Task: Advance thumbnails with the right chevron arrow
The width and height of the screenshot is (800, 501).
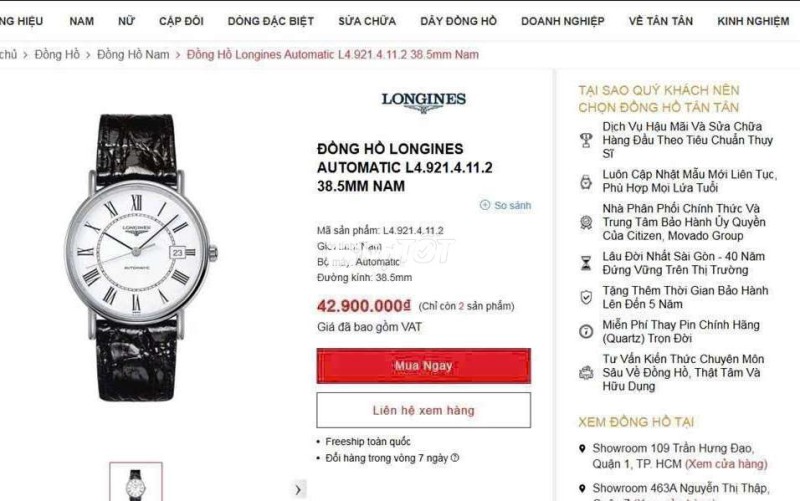Action: click(x=298, y=490)
